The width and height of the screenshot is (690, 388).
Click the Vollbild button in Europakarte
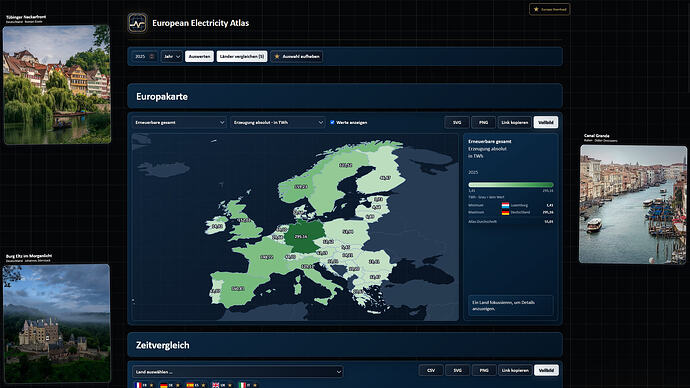[546, 122]
